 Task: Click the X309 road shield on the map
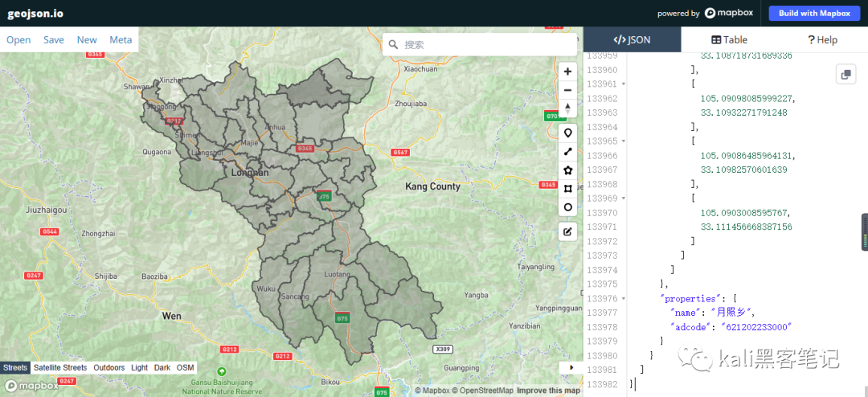click(x=442, y=349)
